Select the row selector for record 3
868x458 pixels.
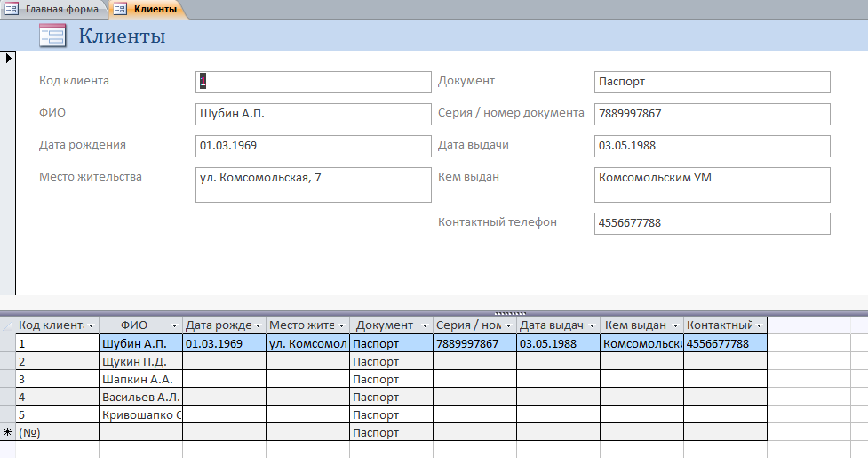click(8, 379)
